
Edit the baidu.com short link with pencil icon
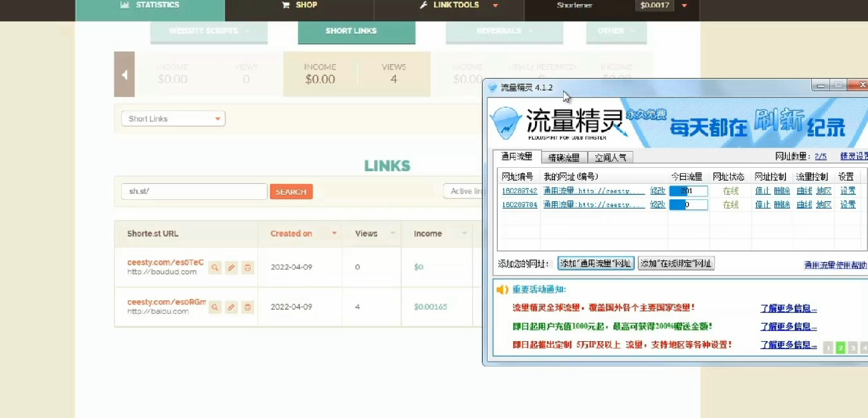[231, 308]
